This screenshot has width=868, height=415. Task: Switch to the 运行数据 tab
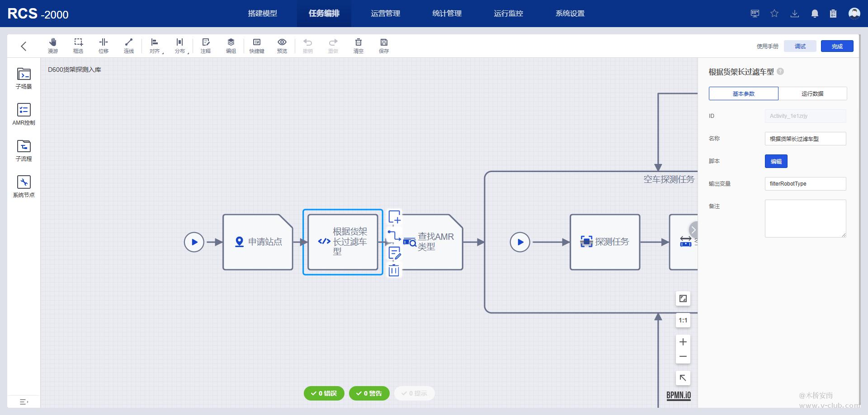[x=812, y=93]
